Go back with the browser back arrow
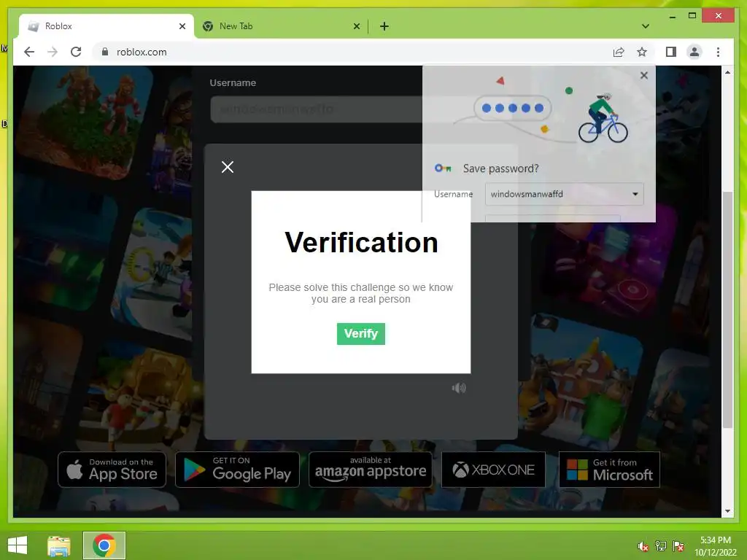747x560 pixels. [x=29, y=52]
